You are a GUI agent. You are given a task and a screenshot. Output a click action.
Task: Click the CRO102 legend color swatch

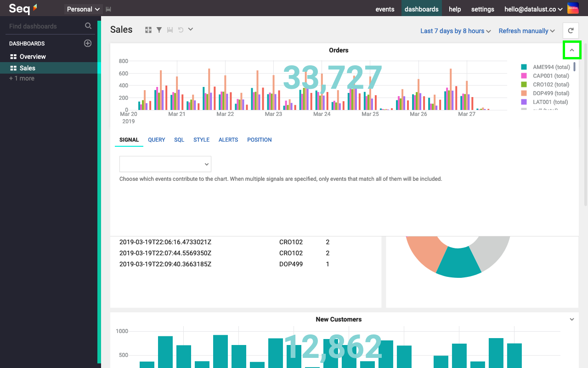[x=524, y=85]
